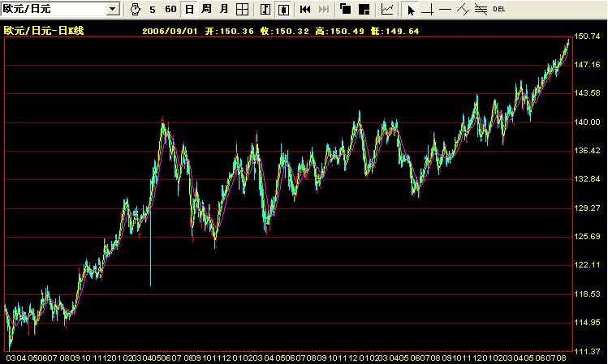
Task: Switch to the 60-minute chart period
Action: tap(170, 9)
